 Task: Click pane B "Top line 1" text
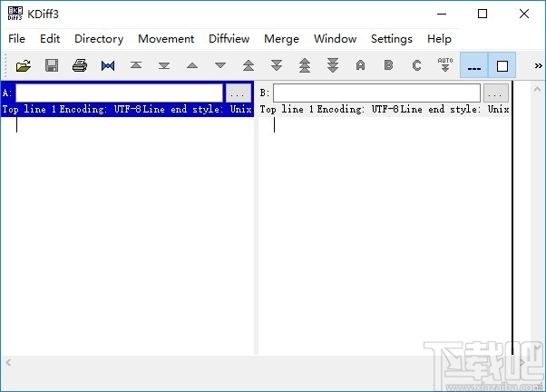point(287,110)
